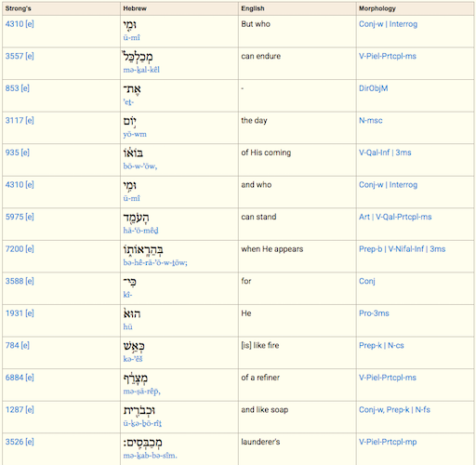Open Strong's 3588 reference

click(14, 281)
